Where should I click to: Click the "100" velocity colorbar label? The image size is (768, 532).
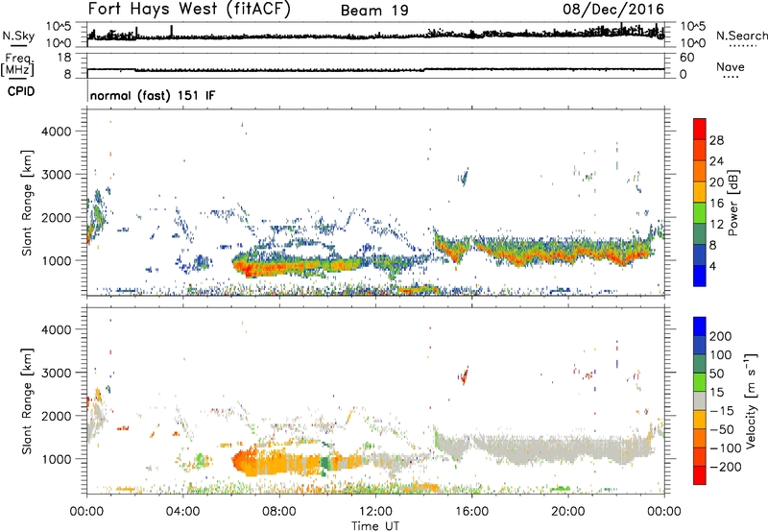point(721,355)
